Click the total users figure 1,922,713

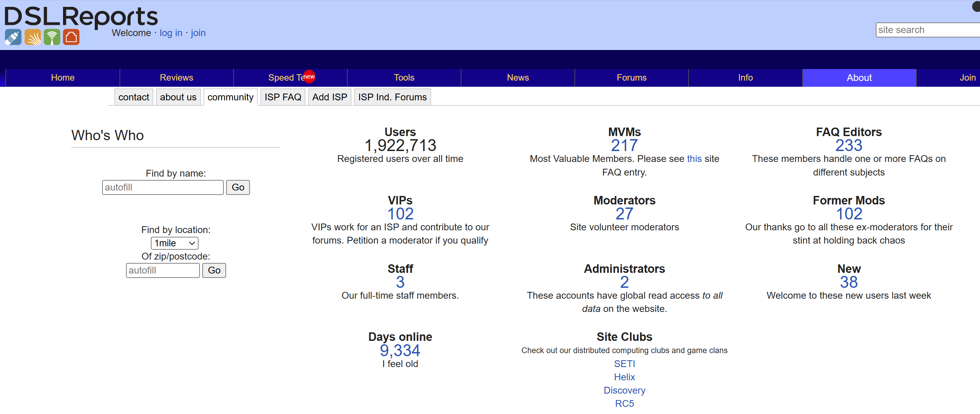pos(400,145)
